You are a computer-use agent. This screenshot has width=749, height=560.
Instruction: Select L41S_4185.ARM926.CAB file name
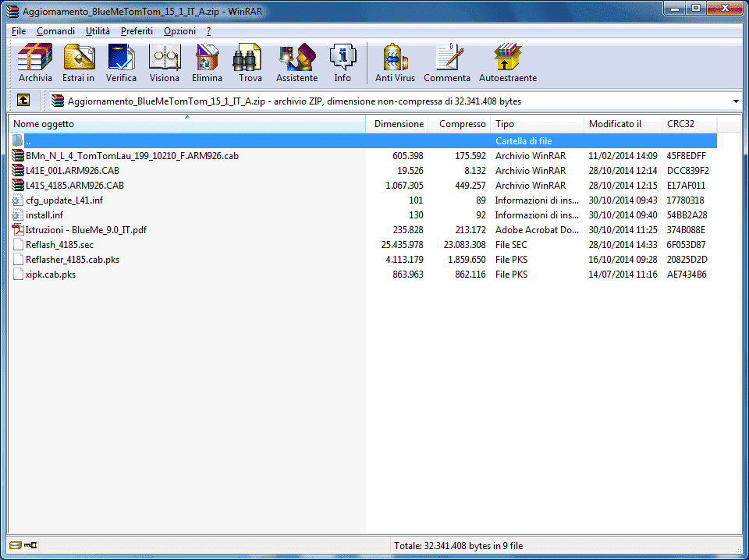[x=75, y=185]
